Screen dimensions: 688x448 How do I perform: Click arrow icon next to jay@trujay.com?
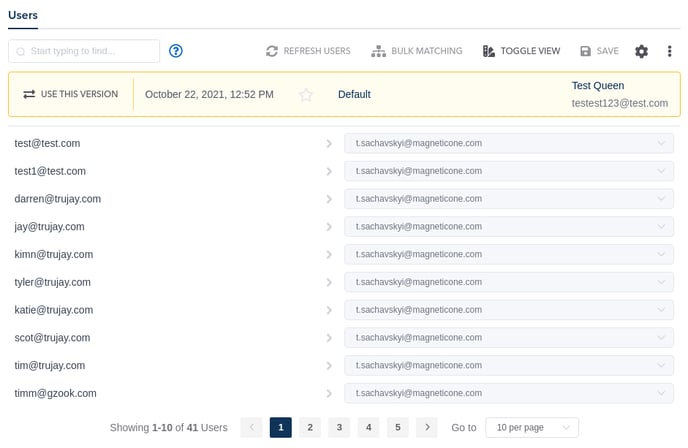click(x=329, y=227)
